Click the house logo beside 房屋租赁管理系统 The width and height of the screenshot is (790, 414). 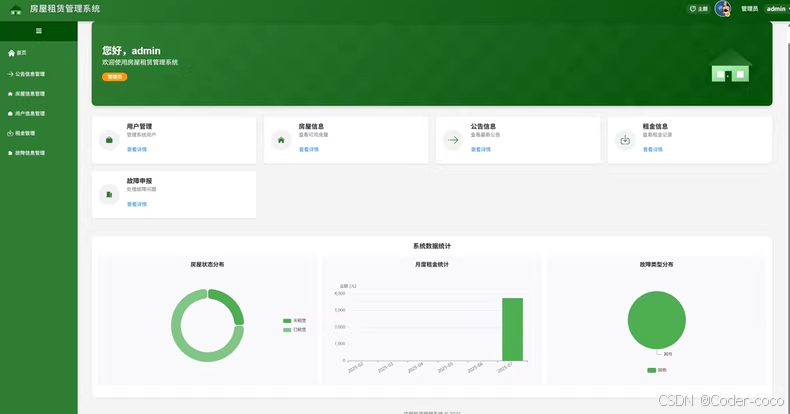tap(16, 10)
